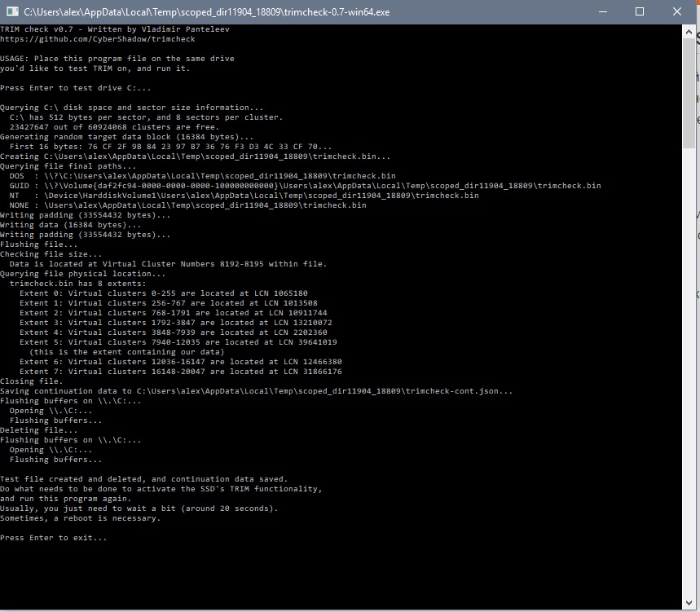Click the GUID volume path line

pyautogui.click(x=305, y=186)
